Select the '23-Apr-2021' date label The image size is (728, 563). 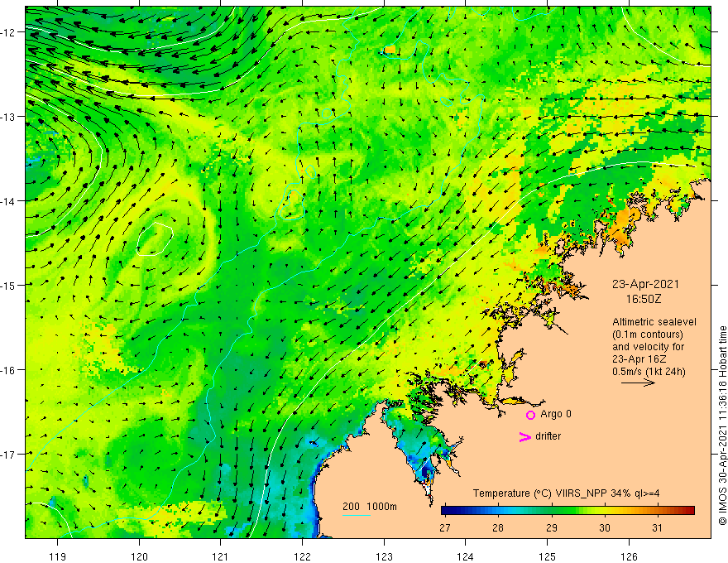pyautogui.click(x=645, y=284)
